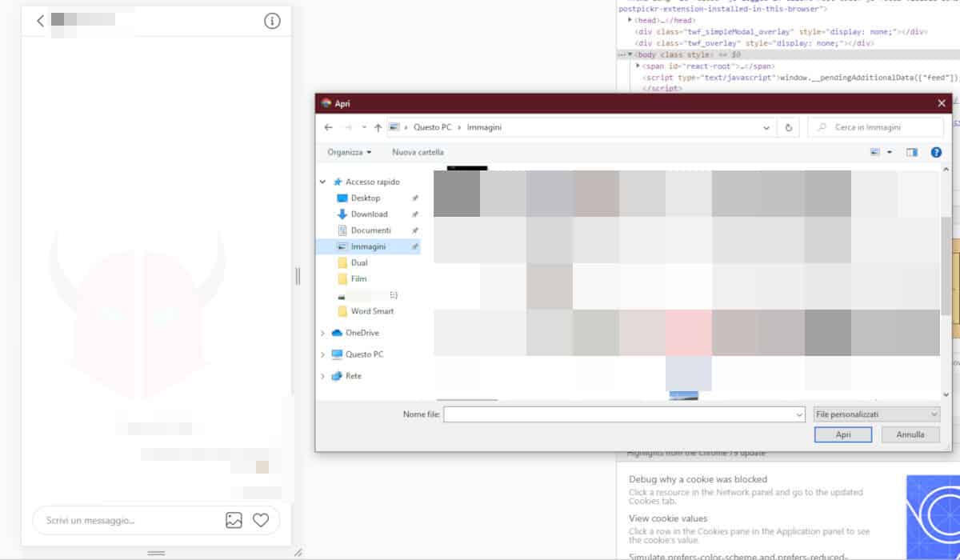
Task: Collapse the Accesso rapido section
Action: pyautogui.click(x=322, y=182)
